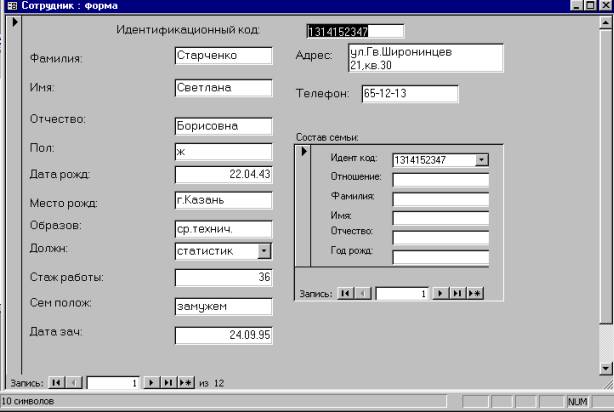
Task: Click the Дата зач field 24.09.95
Action: pos(224,335)
